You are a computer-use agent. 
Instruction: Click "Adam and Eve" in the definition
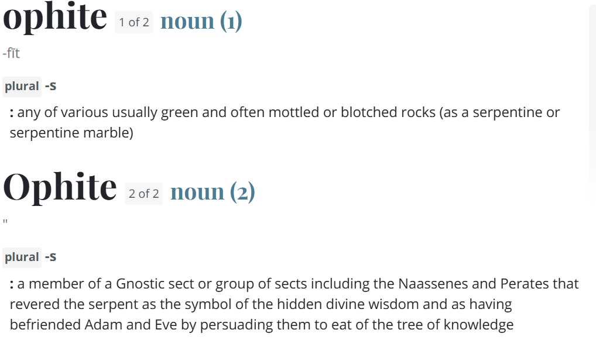(131, 325)
